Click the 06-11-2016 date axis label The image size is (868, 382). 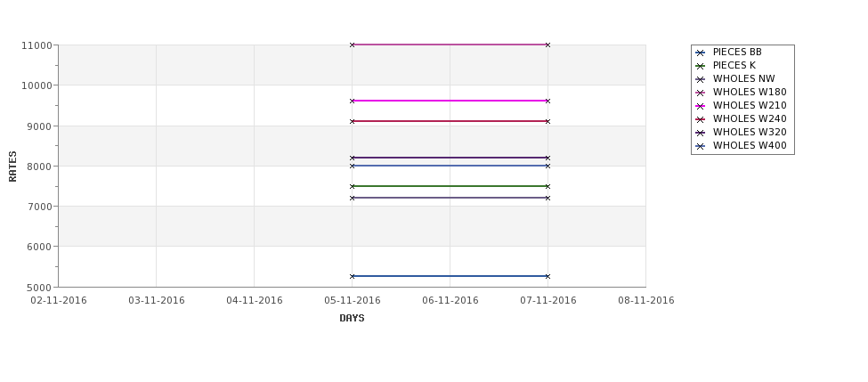point(450,300)
